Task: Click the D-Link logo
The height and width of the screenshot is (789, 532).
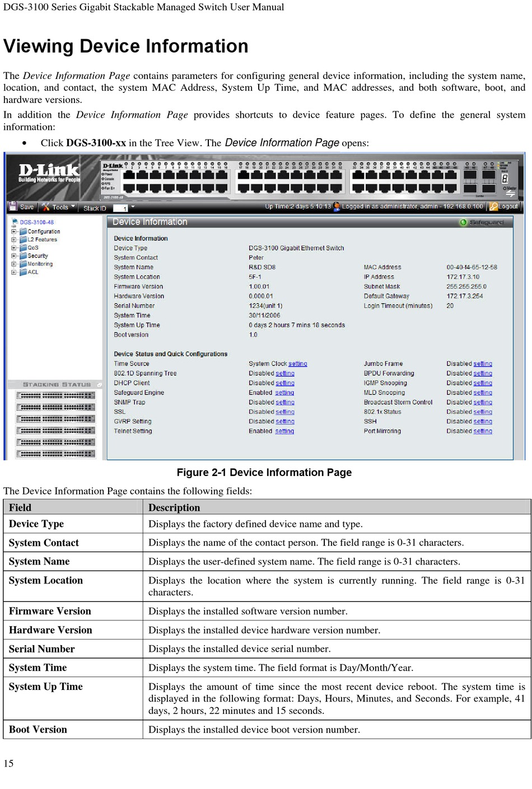Action: point(49,173)
